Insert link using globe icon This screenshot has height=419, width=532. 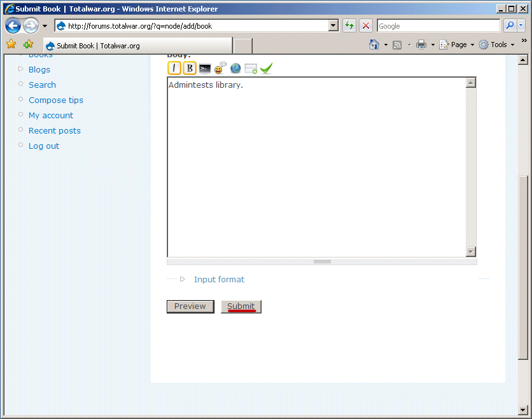point(235,69)
